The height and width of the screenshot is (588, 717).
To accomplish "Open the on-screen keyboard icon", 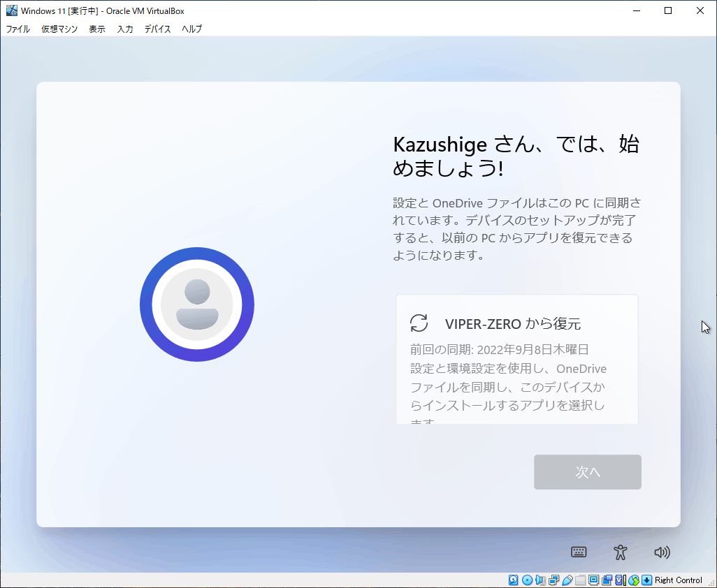I will coord(579,552).
